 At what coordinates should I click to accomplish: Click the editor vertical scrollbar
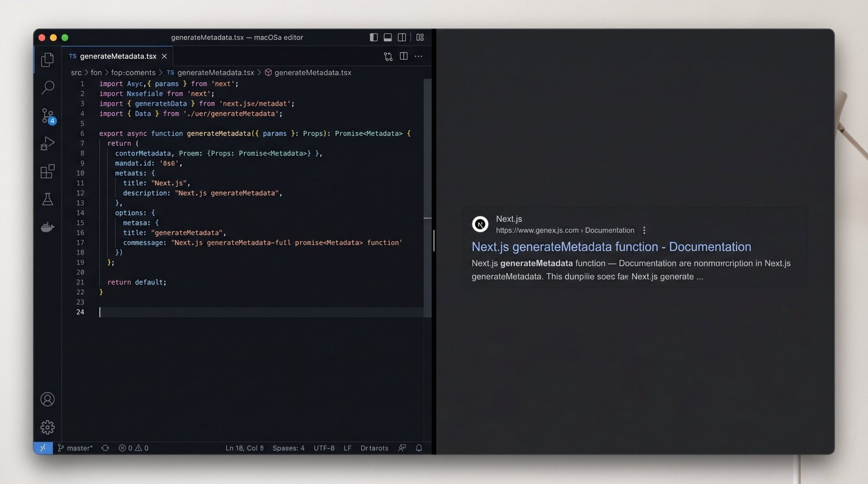[427, 198]
